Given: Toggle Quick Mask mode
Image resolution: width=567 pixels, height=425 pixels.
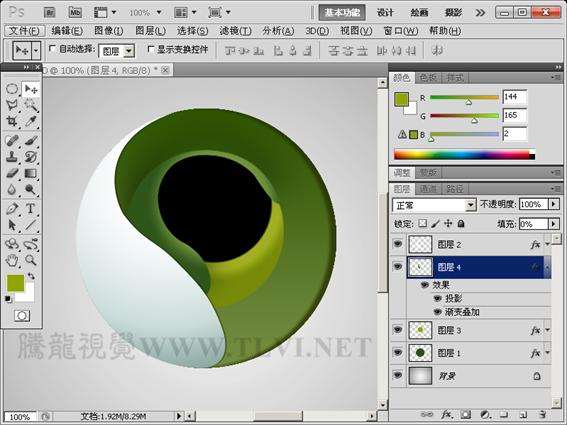Looking at the screenshot, I should click(x=22, y=316).
